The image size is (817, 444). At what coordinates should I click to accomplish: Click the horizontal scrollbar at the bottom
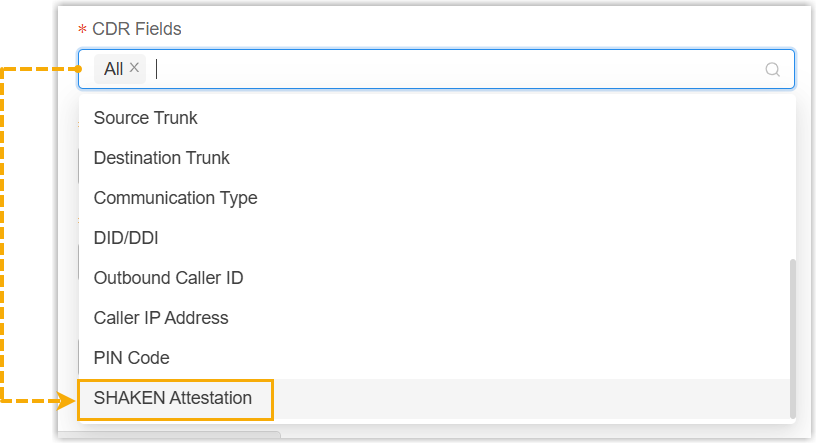(x=170, y=436)
